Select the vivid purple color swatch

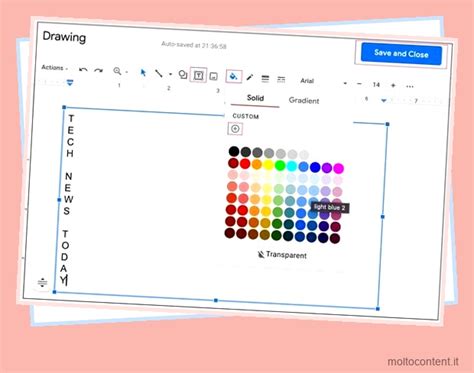[327, 168]
